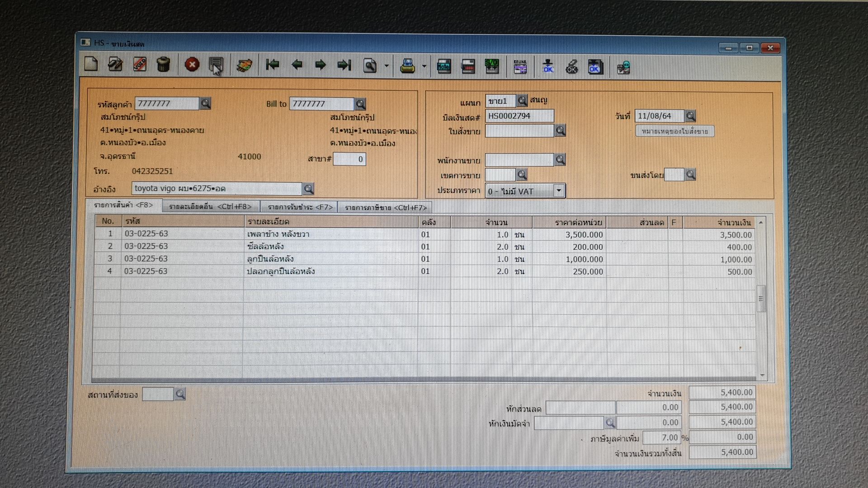Go to the next record arrow
868x488 pixels.
[321, 65]
